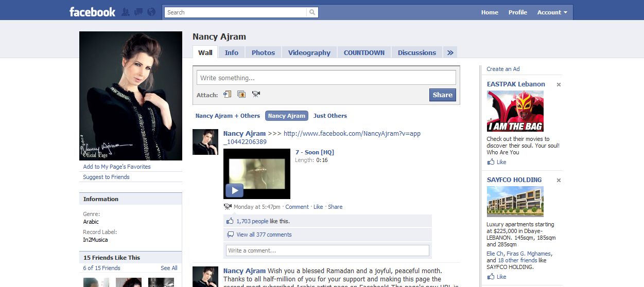Image resolution: width=644 pixels, height=287 pixels.
Task: Click Nancy Ajram name on Ramadan post
Action: (x=245, y=271)
